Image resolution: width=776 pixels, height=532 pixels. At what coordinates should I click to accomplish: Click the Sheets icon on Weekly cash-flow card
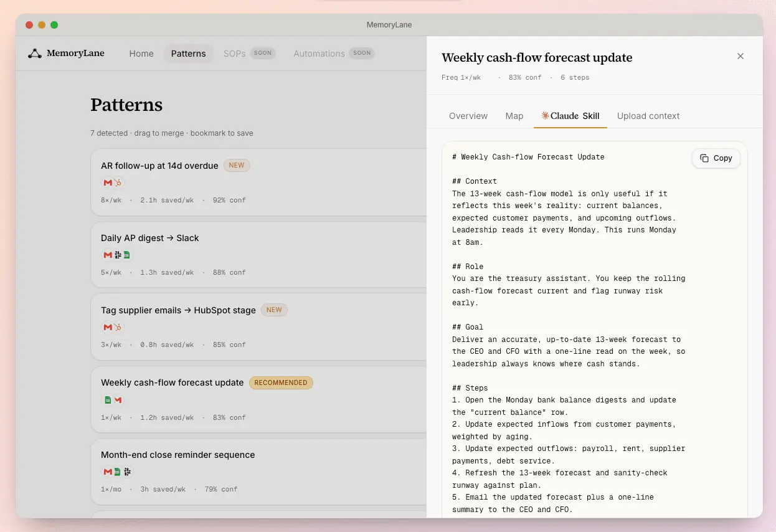[108, 400]
